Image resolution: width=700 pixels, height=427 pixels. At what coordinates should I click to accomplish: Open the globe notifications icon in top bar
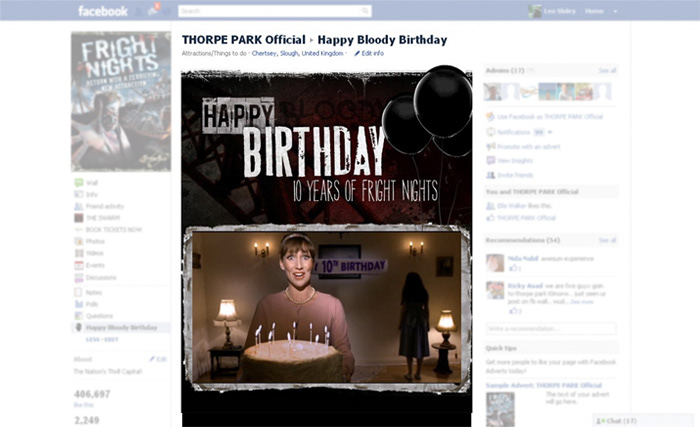click(x=167, y=11)
